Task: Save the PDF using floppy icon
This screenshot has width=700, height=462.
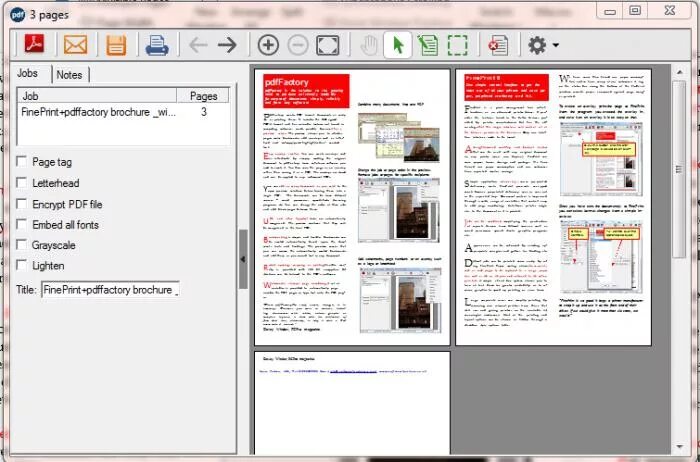Action: click(116, 45)
